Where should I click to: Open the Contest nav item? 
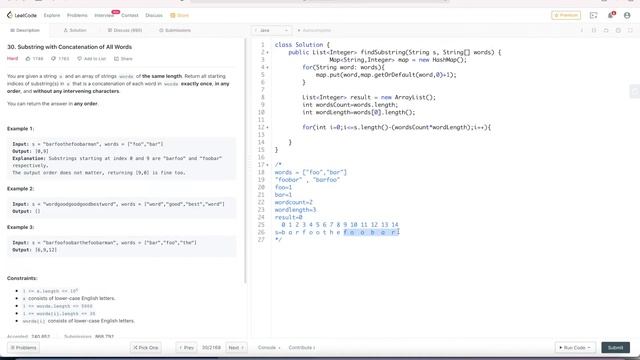pyautogui.click(x=130, y=15)
